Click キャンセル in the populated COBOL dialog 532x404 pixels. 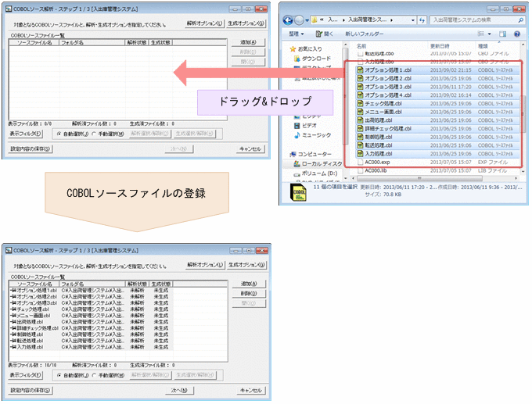click(x=251, y=391)
